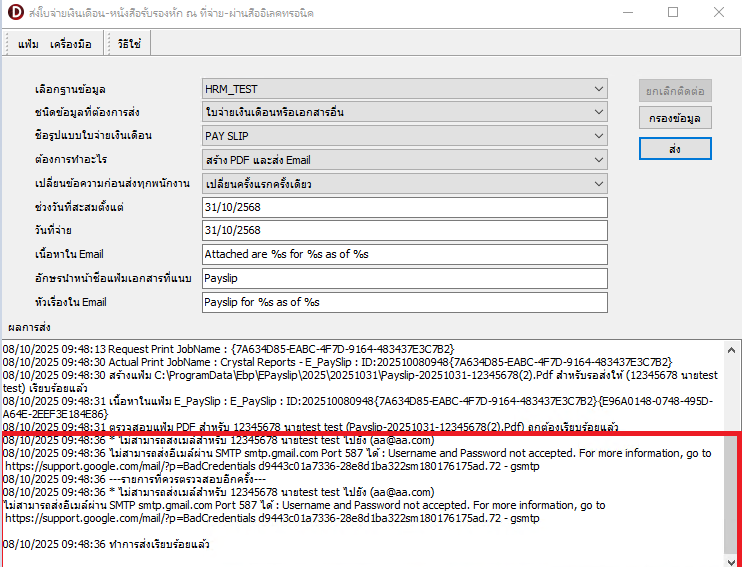742x567 pixels.
Task: Close the payslip sending window
Action: (x=719, y=13)
